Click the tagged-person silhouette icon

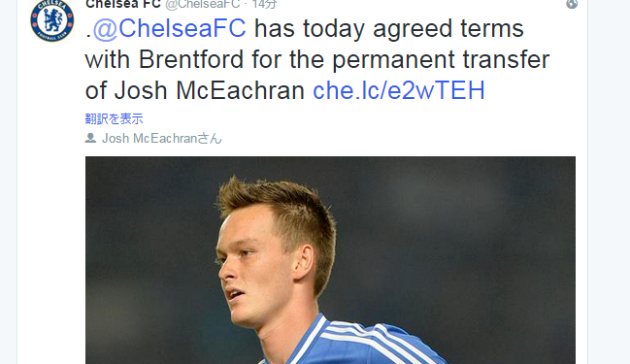click(x=90, y=138)
